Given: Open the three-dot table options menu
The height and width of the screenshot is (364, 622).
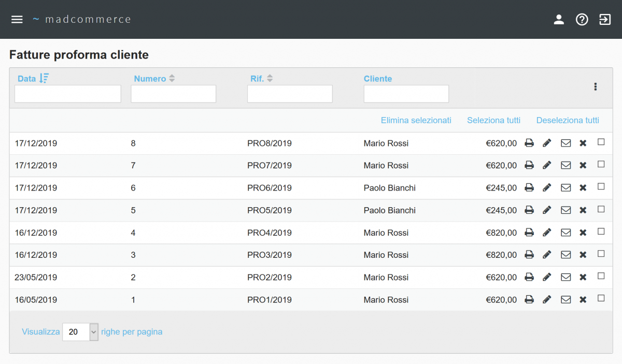Looking at the screenshot, I should click(596, 86).
